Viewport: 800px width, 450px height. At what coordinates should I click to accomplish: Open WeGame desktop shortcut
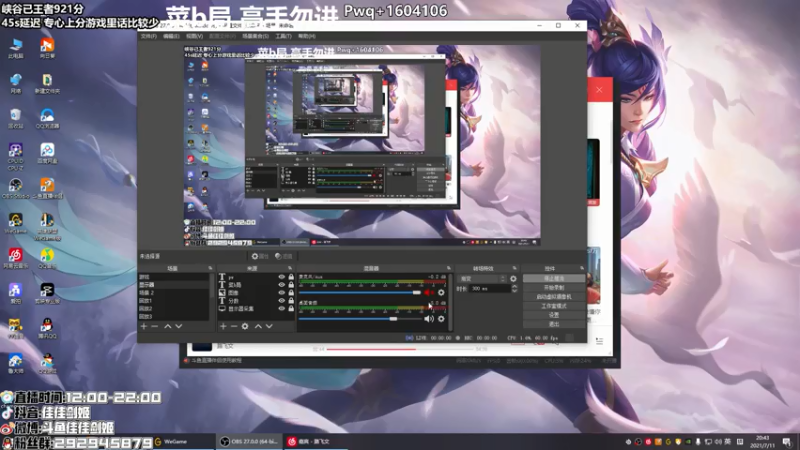click(15, 222)
